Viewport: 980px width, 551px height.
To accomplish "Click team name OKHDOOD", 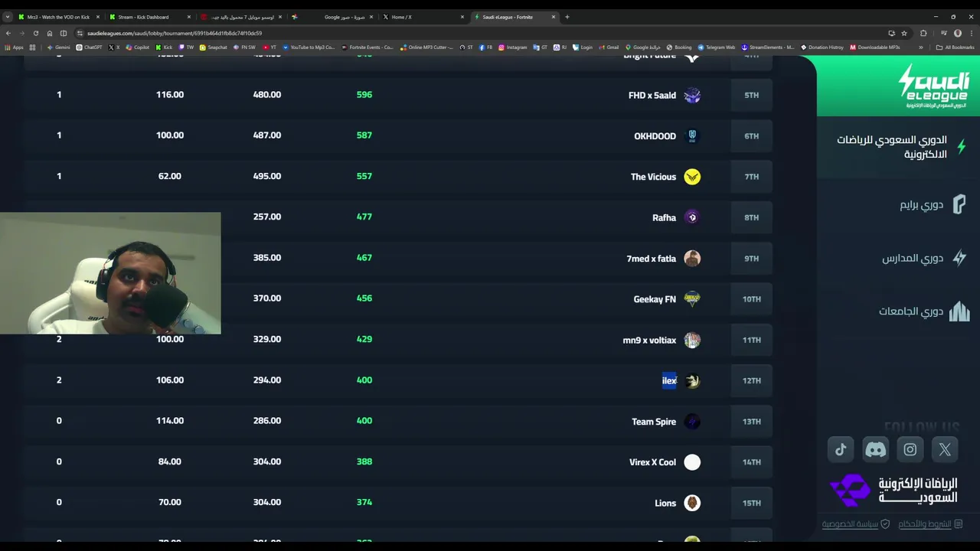I will [655, 136].
